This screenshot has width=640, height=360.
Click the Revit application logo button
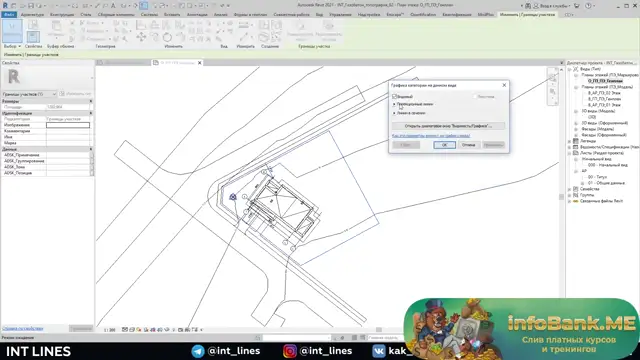[x=5, y=5]
